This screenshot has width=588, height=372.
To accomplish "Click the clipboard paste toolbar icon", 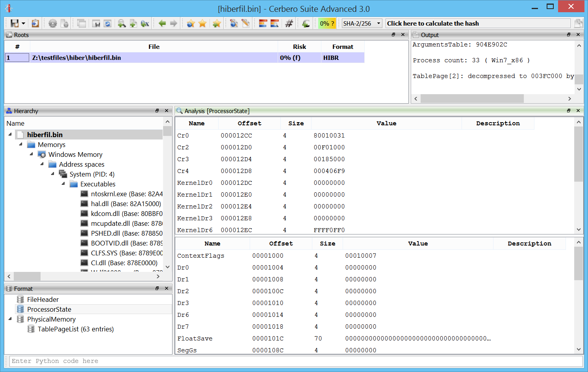I will [x=35, y=24].
